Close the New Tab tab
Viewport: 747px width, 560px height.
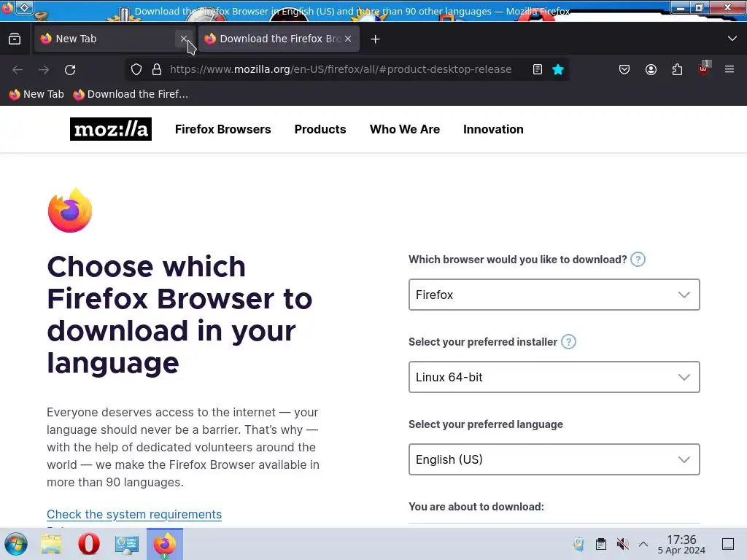click(184, 39)
